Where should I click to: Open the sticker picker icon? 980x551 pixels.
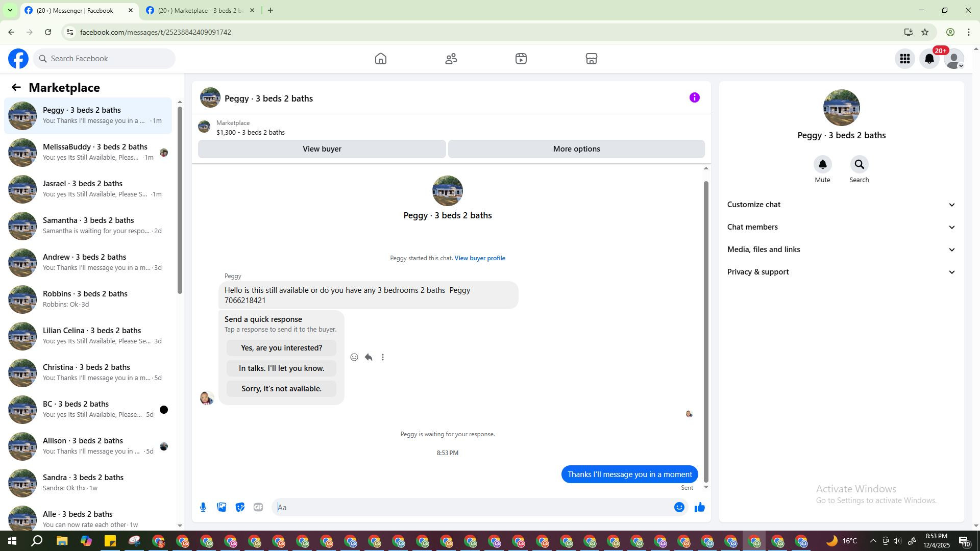pyautogui.click(x=240, y=507)
